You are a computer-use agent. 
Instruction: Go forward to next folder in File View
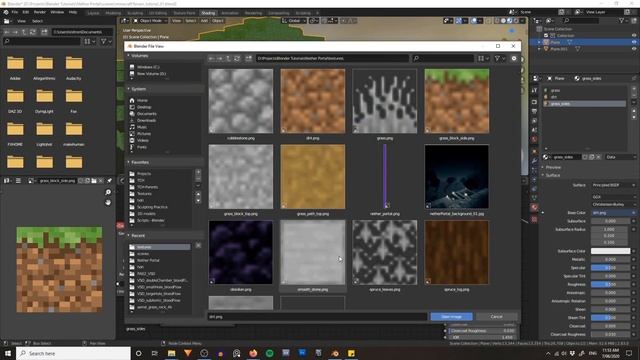pos(220,58)
